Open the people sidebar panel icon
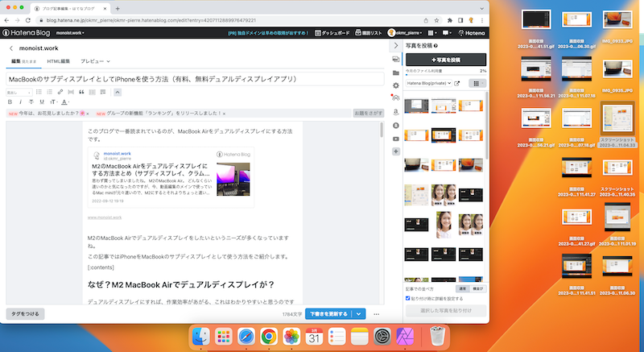This screenshot has width=644, height=352. pyautogui.click(x=396, y=98)
